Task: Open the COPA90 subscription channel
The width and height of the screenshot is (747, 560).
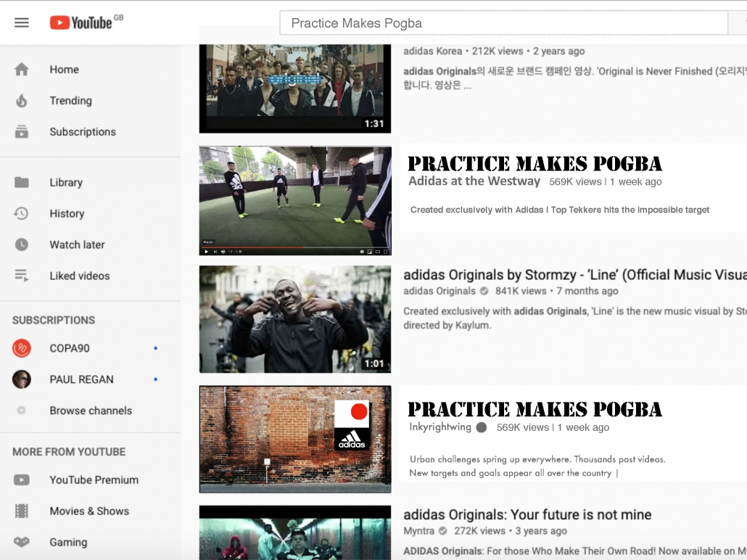Action: pyautogui.click(x=70, y=348)
